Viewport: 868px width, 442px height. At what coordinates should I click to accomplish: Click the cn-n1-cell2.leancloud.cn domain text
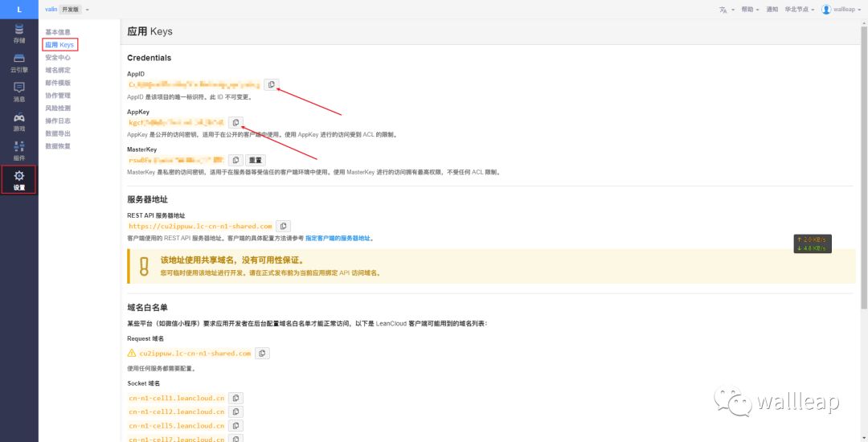point(177,411)
